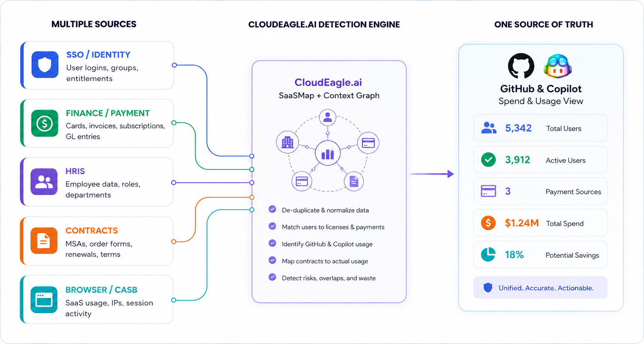644x344 pixels.
Task: Click the "Spend & Usage View" subtitle
Action: 541,101
